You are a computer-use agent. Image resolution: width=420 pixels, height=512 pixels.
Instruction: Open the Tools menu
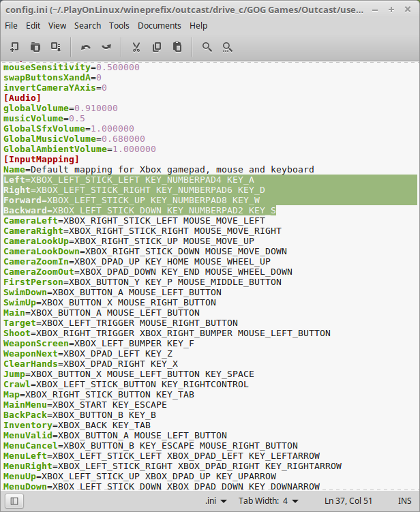tap(119, 25)
